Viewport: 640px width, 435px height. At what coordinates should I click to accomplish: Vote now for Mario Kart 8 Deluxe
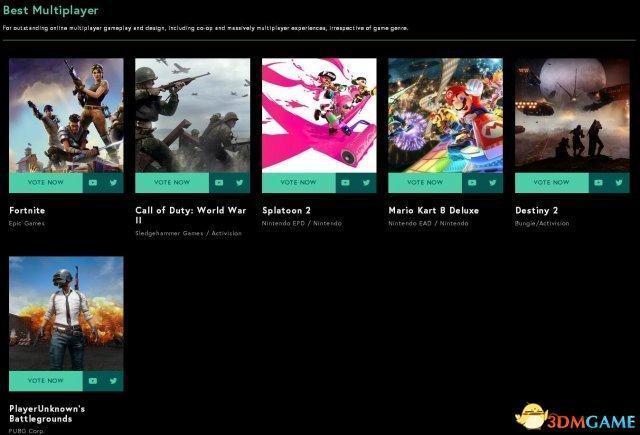point(425,182)
